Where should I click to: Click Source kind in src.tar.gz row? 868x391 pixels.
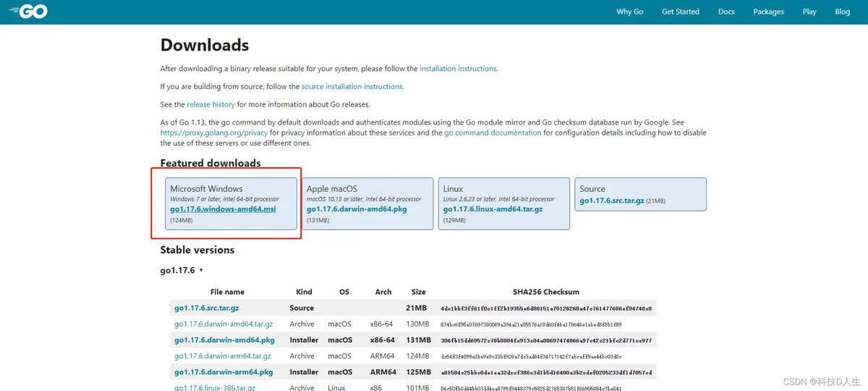pos(302,308)
